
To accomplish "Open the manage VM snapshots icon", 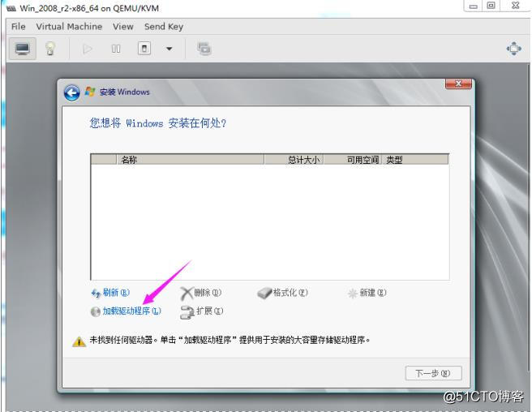I will [204, 49].
